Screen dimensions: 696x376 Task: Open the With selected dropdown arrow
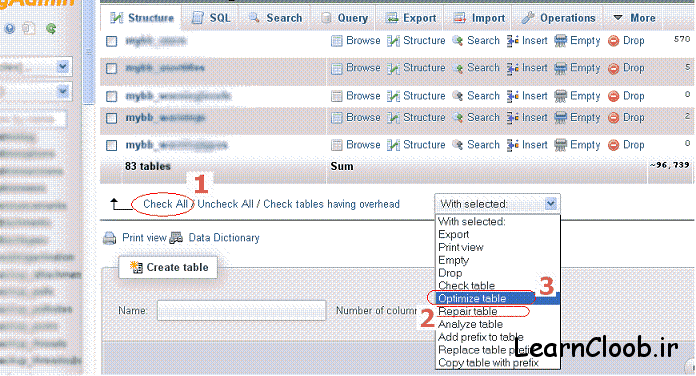tap(550, 204)
